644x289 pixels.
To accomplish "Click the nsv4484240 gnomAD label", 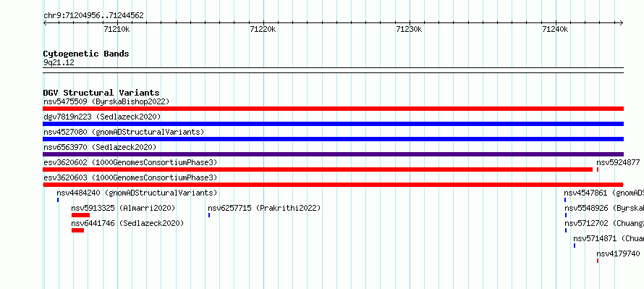I will tap(137, 193).
